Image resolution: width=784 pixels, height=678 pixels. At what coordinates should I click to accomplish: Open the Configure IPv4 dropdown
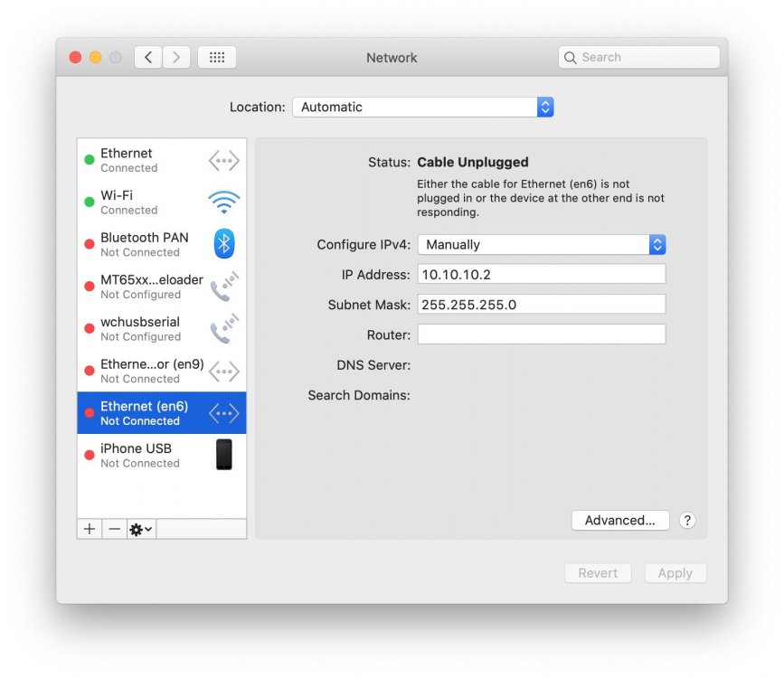click(x=542, y=244)
